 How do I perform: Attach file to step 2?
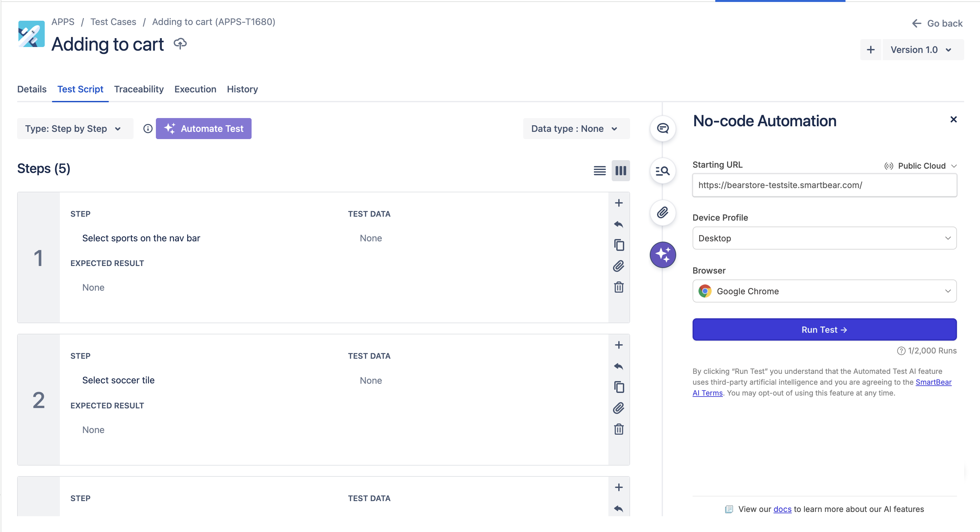(x=619, y=408)
